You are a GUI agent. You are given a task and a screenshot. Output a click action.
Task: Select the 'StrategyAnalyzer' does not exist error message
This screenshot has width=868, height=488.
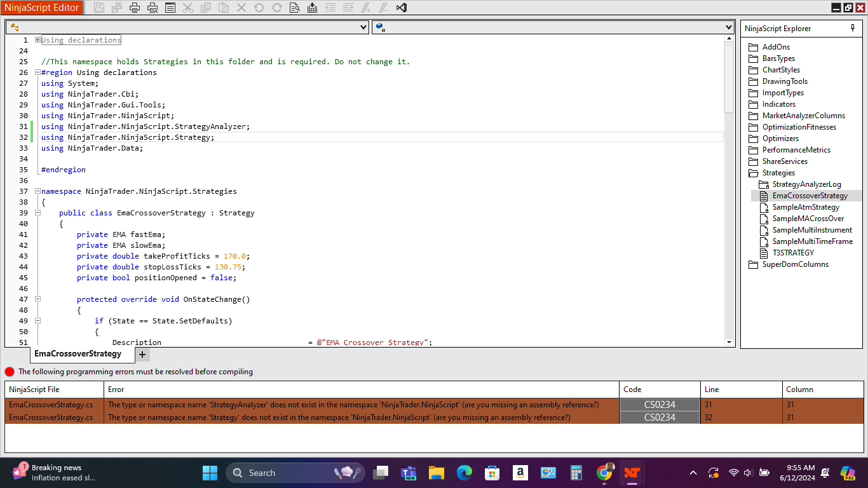coord(353,405)
